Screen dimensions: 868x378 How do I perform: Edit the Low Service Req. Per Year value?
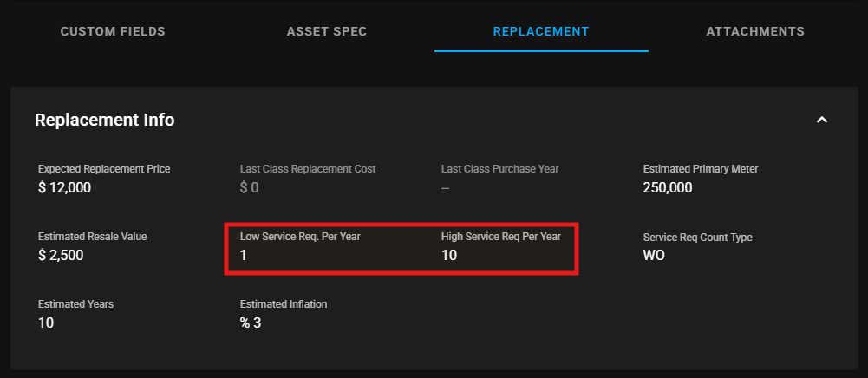pos(244,255)
